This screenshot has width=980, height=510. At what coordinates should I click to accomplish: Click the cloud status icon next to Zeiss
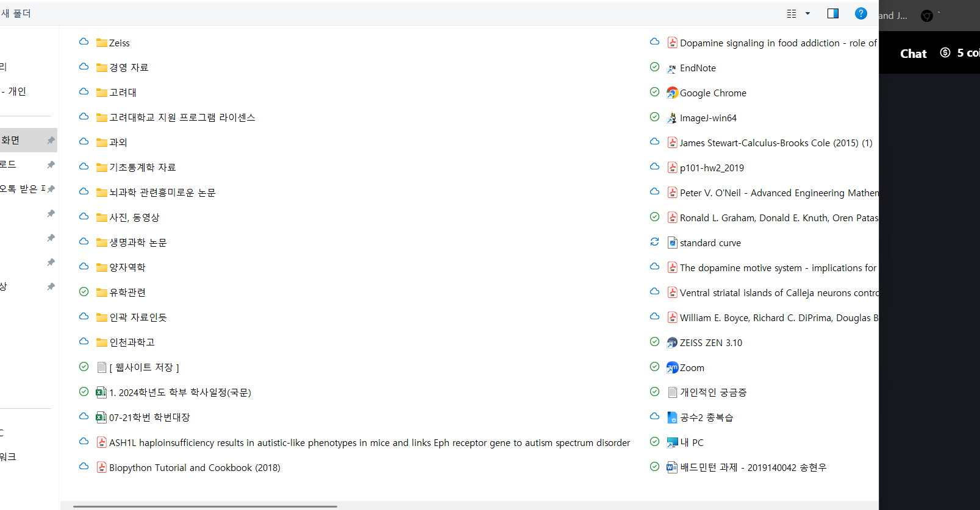(x=84, y=42)
